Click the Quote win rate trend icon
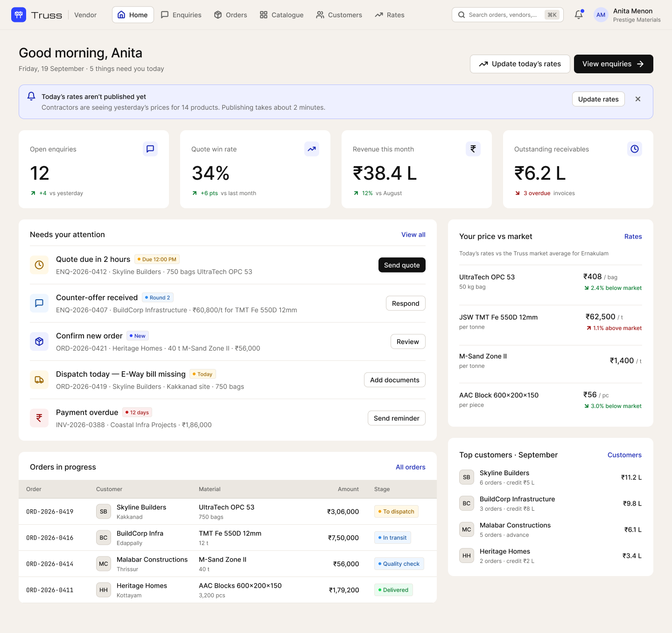Image resolution: width=672 pixels, height=633 pixels. click(312, 149)
